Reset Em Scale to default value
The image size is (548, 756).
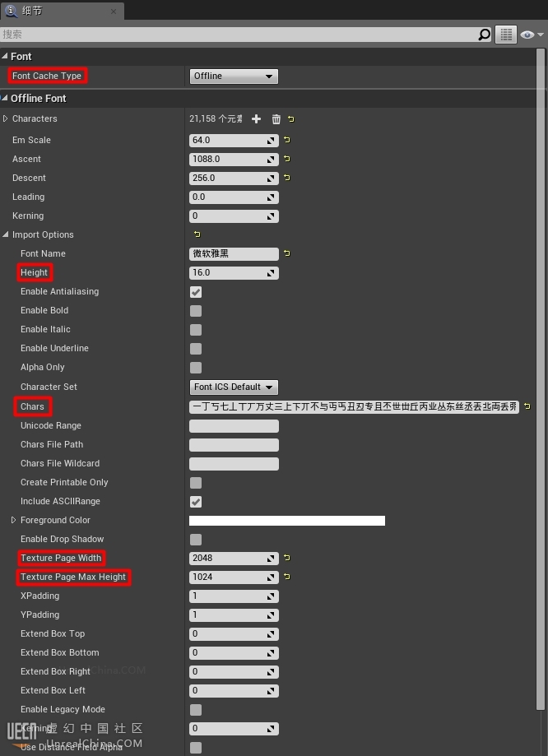[x=287, y=140]
